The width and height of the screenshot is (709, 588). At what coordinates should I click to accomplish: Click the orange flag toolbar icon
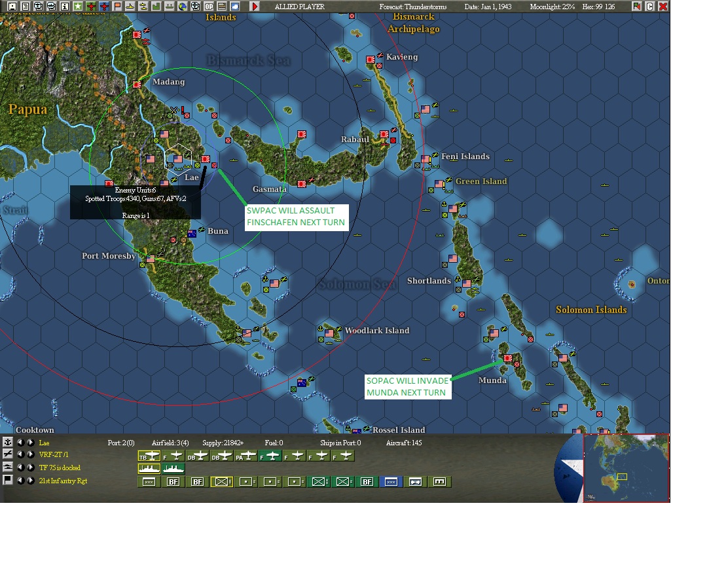pyautogui.click(x=117, y=7)
